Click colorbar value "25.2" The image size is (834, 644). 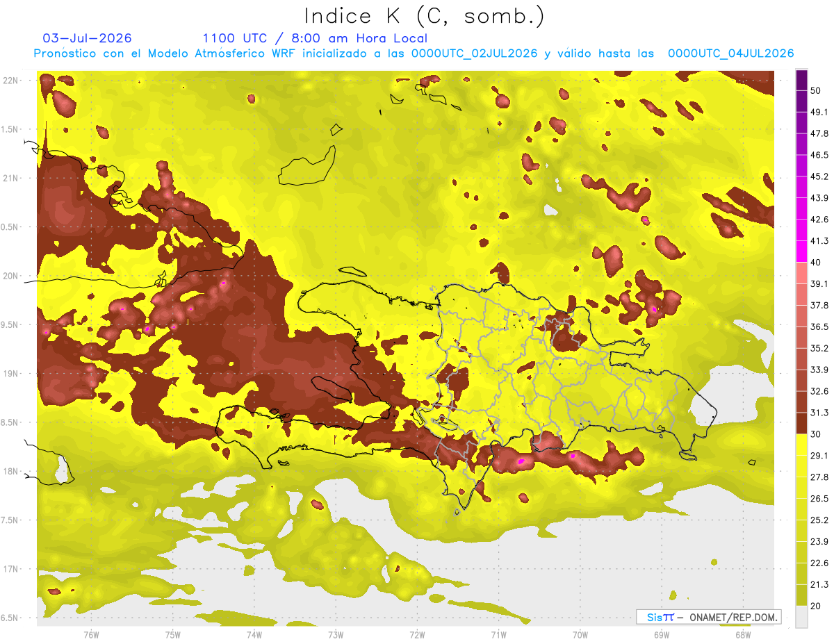coord(819,520)
